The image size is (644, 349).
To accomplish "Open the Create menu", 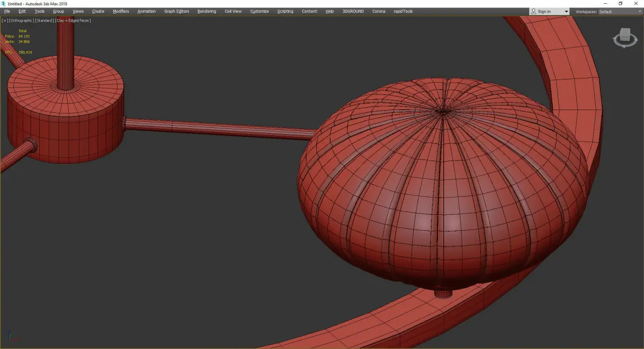I will 98,11.
